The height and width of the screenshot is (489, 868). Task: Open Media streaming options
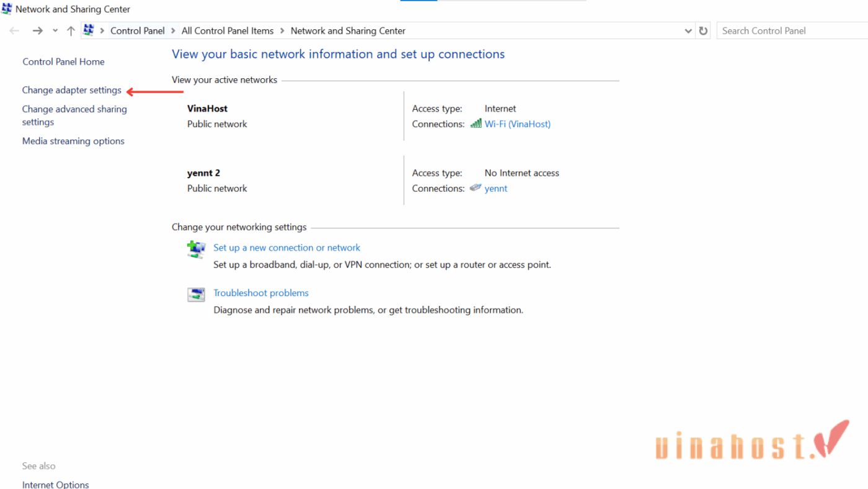click(x=73, y=141)
